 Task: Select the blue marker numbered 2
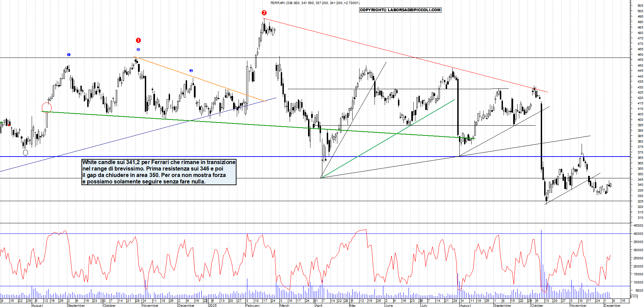191,71
